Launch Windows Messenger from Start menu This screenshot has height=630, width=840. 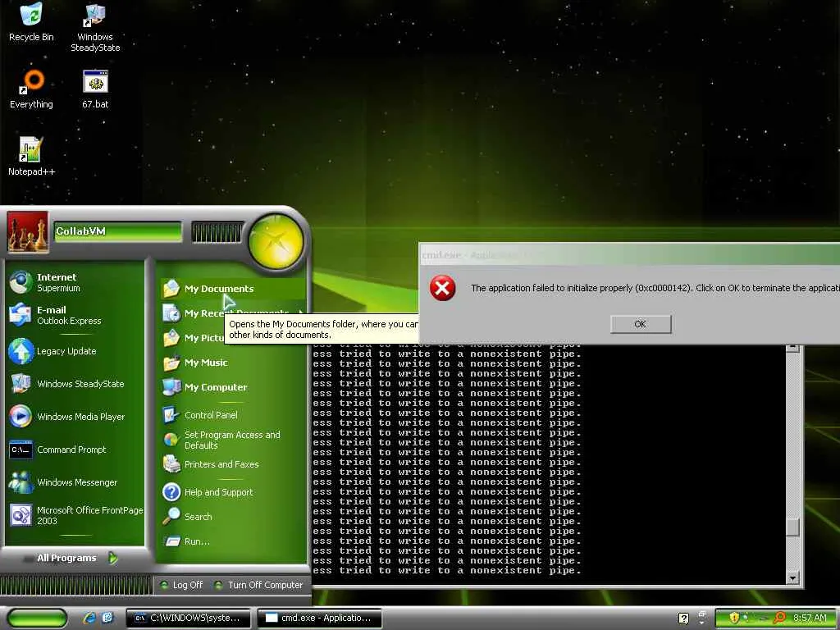coord(75,482)
